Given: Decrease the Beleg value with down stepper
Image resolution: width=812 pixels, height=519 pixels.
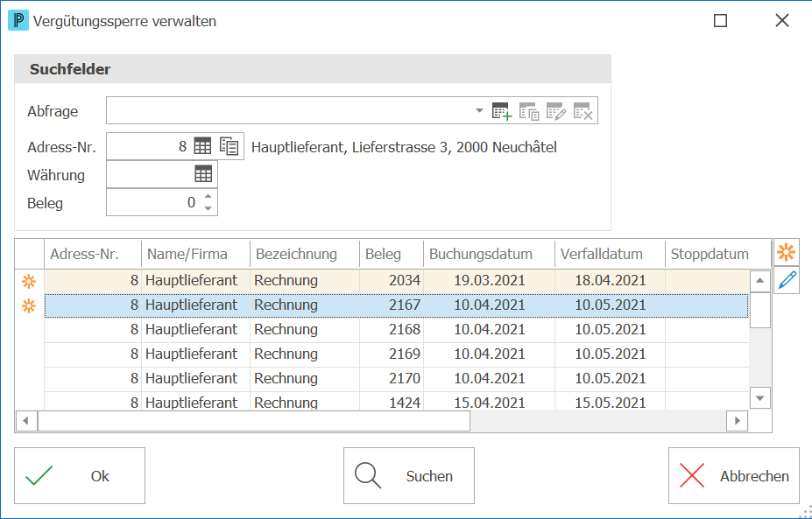Looking at the screenshot, I should click(208, 208).
